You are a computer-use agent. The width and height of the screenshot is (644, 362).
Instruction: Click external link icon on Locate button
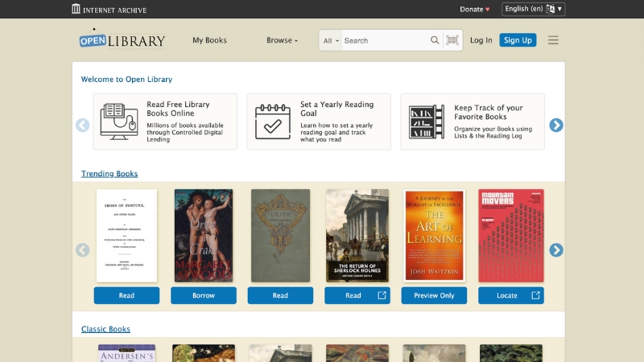(x=535, y=295)
